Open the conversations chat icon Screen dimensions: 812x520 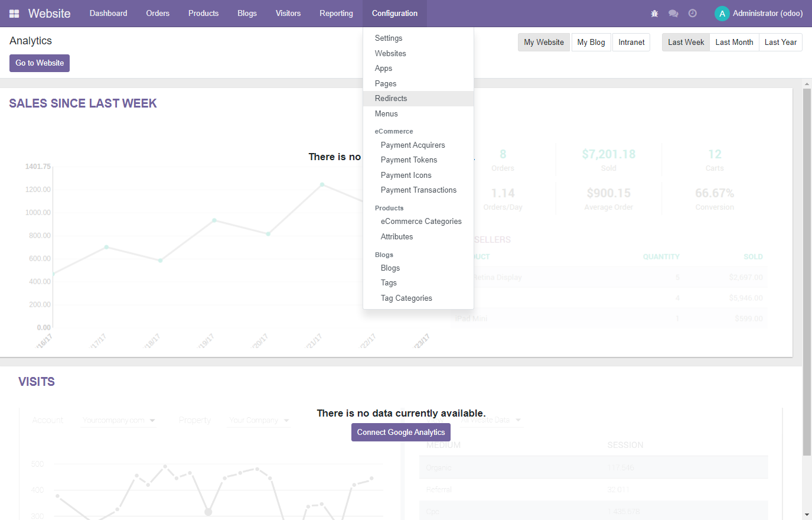point(673,14)
